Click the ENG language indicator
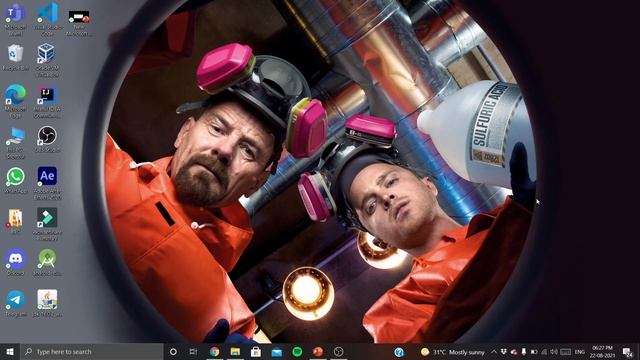640x360 pixels. pyautogui.click(x=580, y=352)
